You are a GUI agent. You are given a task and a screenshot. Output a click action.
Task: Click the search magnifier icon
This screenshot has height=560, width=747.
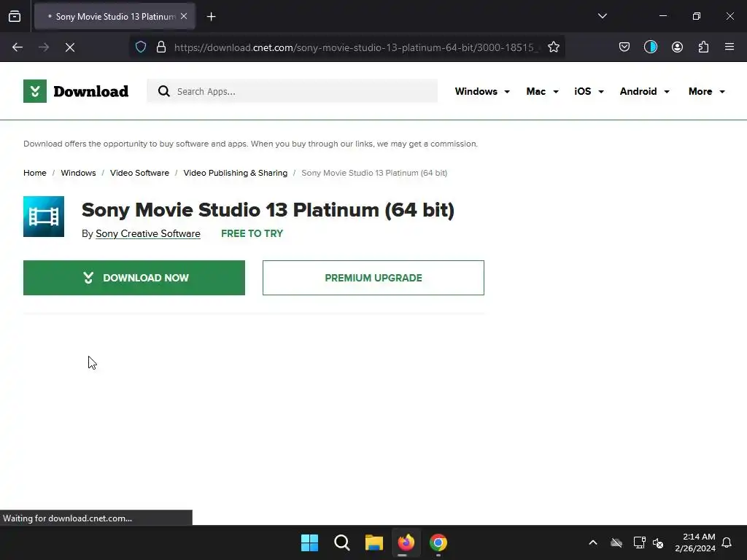[164, 91]
